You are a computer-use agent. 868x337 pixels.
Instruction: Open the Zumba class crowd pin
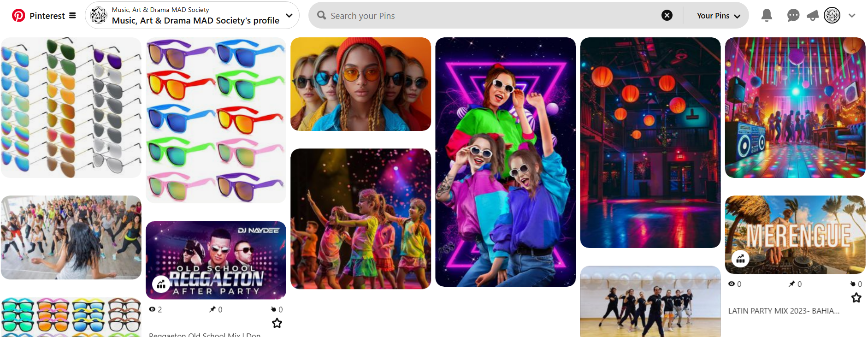tap(71, 237)
